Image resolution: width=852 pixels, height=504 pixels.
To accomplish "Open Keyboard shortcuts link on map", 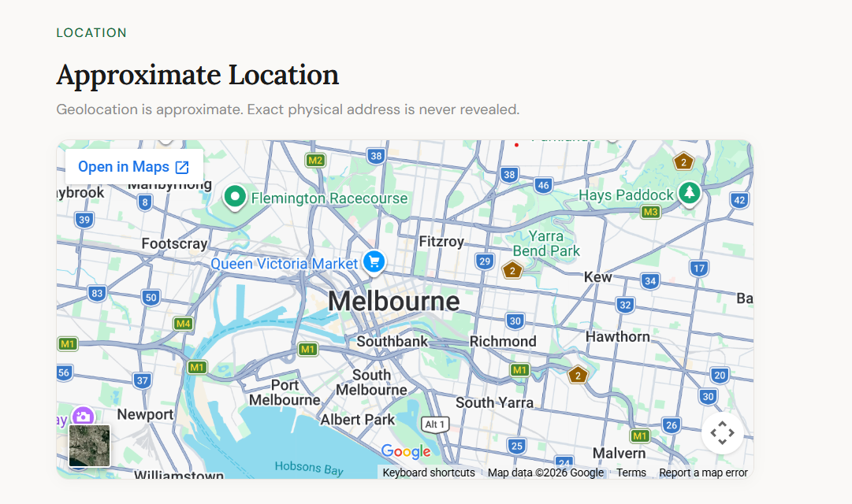I will 429,472.
